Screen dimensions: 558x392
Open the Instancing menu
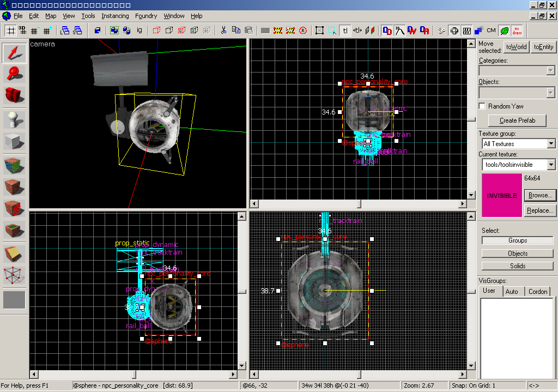point(115,16)
